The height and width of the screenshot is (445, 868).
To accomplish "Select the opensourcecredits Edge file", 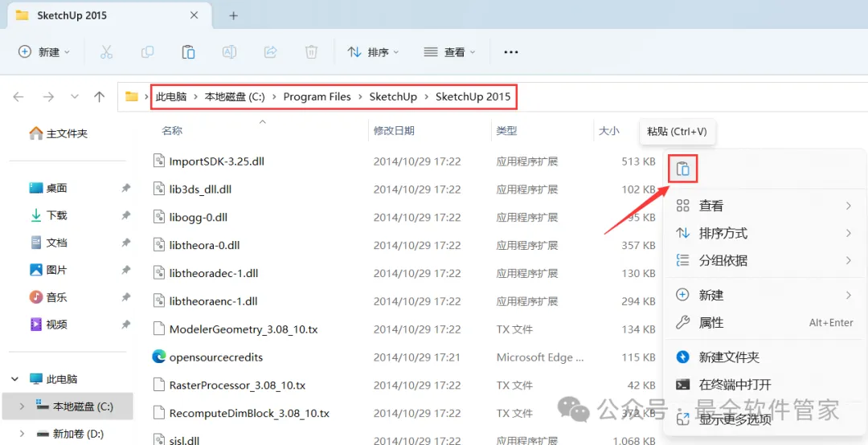I will click(216, 357).
